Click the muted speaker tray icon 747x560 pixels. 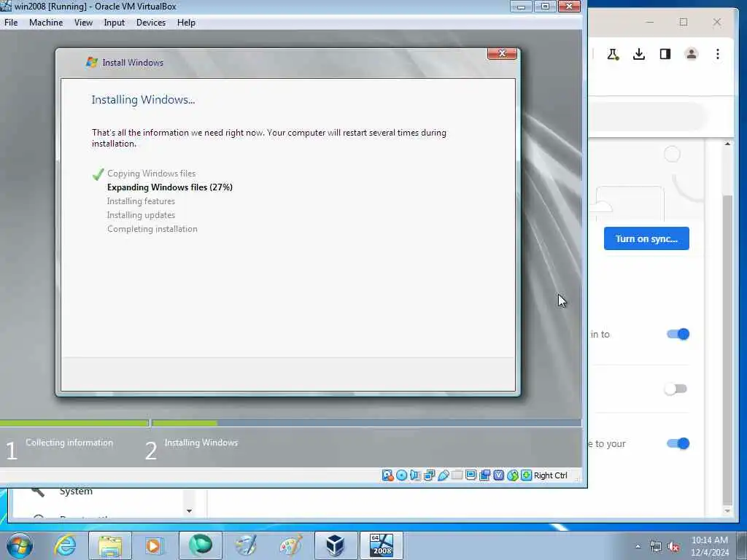(x=673, y=547)
